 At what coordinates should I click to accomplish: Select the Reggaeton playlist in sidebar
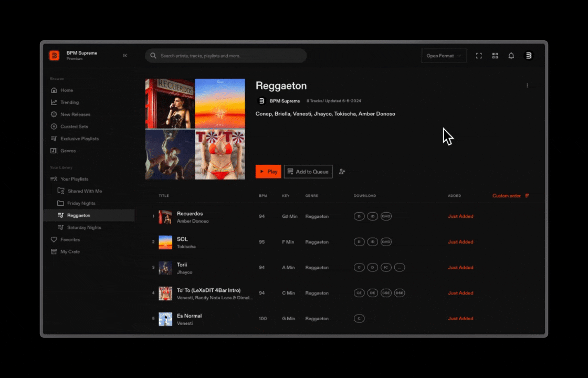point(89,215)
